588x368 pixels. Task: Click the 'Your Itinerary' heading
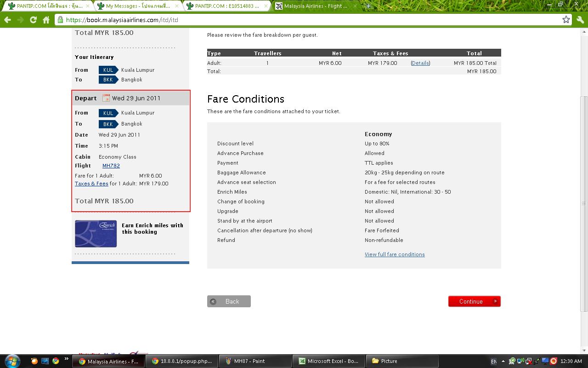(x=94, y=57)
